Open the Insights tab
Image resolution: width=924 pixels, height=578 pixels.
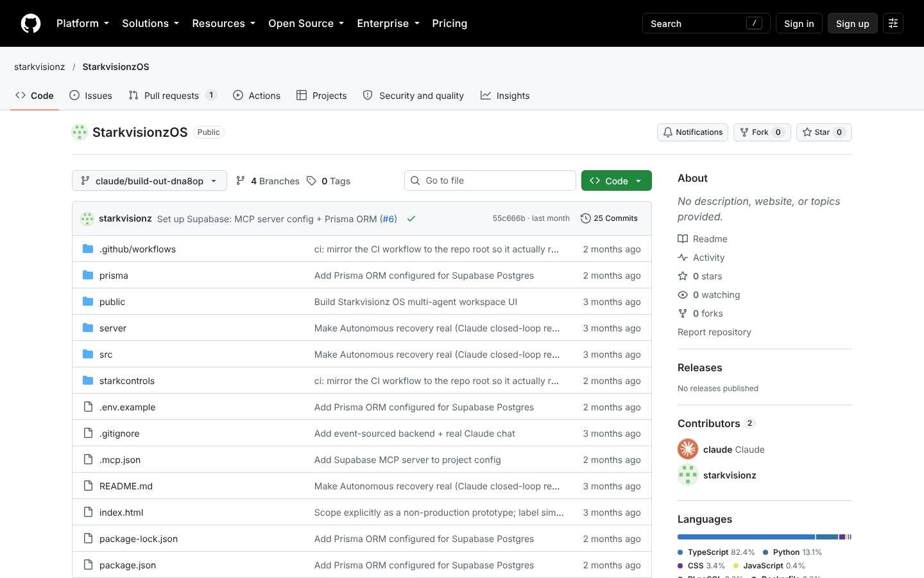click(x=505, y=96)
